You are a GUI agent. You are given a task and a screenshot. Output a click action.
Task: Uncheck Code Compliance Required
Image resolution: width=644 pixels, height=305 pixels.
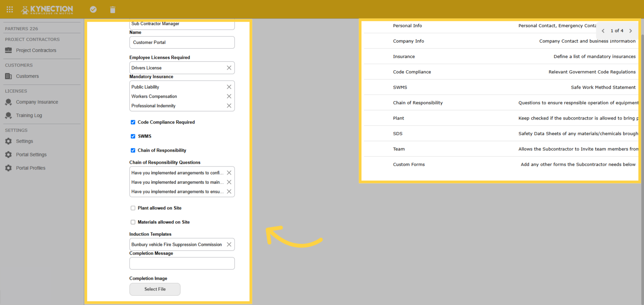click(x=133, y=122)
